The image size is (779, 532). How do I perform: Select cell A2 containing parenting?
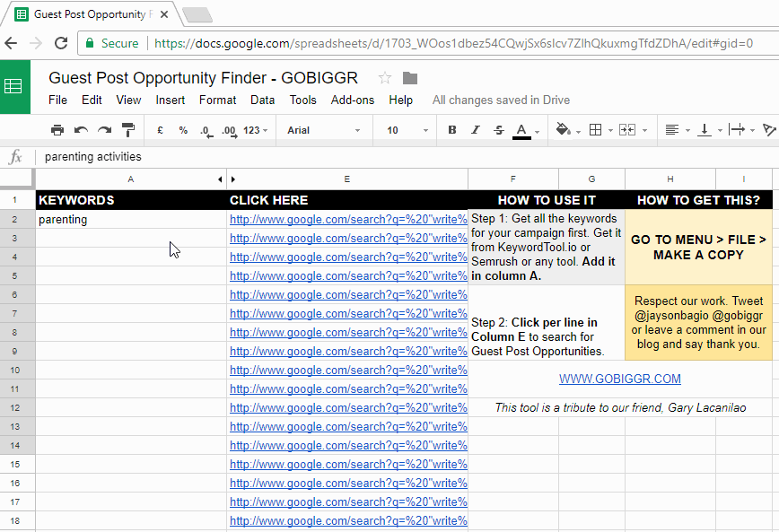point(131,220)
